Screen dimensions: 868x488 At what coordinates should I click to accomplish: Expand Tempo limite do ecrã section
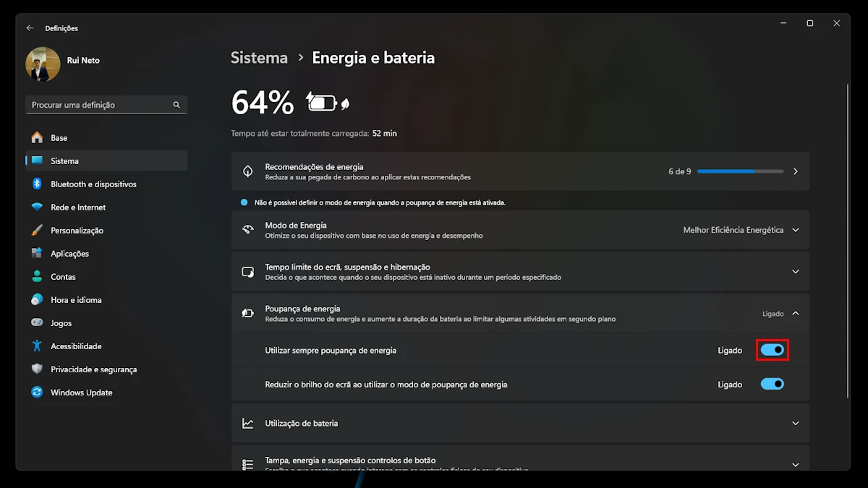[x=795, y=272]
